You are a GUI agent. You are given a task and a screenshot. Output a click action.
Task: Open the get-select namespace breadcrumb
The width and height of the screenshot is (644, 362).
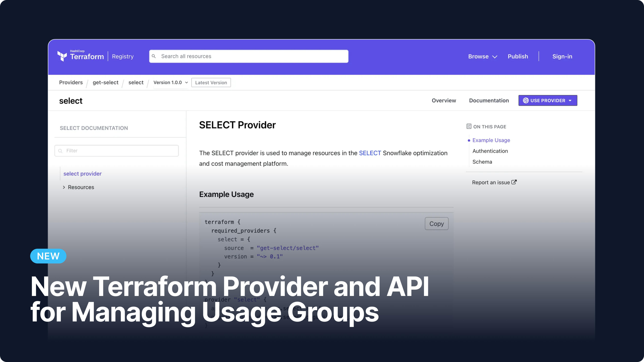tap(105, 82)
